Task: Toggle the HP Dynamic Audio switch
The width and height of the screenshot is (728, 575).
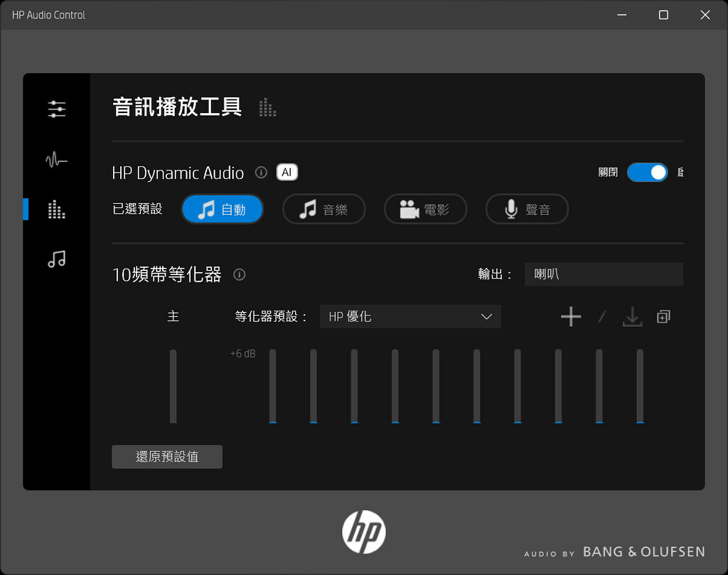Action: (x=647, y=172)
